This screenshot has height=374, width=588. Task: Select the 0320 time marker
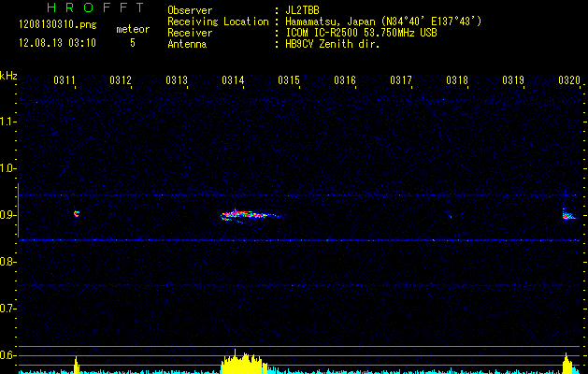coord(569,80)
